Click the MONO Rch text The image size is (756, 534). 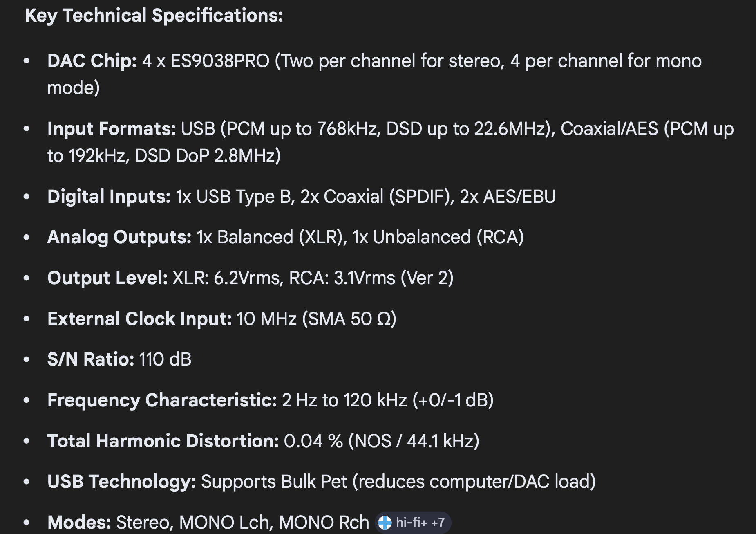[x=324, y=523]
